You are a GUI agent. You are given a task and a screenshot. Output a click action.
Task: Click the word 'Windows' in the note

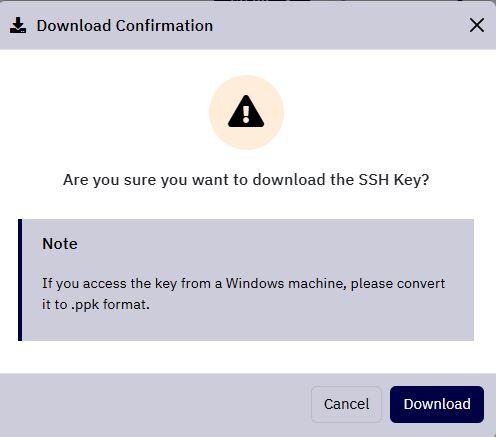(255, 284)
